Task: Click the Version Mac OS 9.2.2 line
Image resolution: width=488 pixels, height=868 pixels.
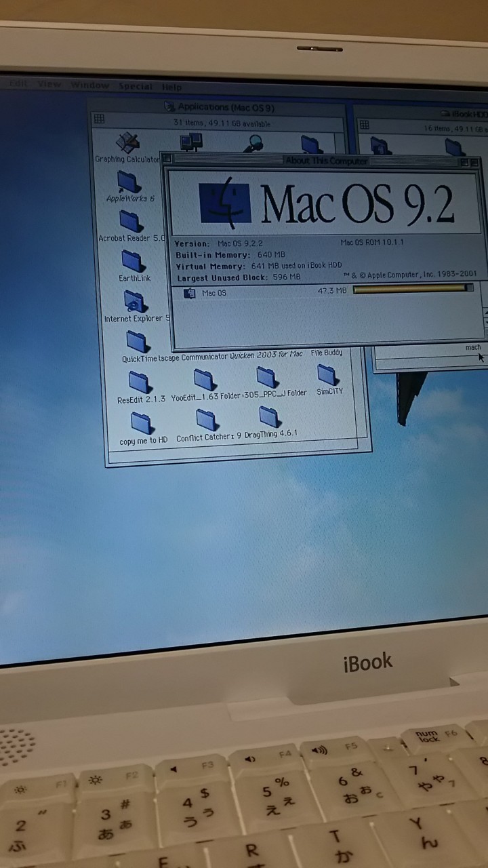Action: click(x=219, y=243)
